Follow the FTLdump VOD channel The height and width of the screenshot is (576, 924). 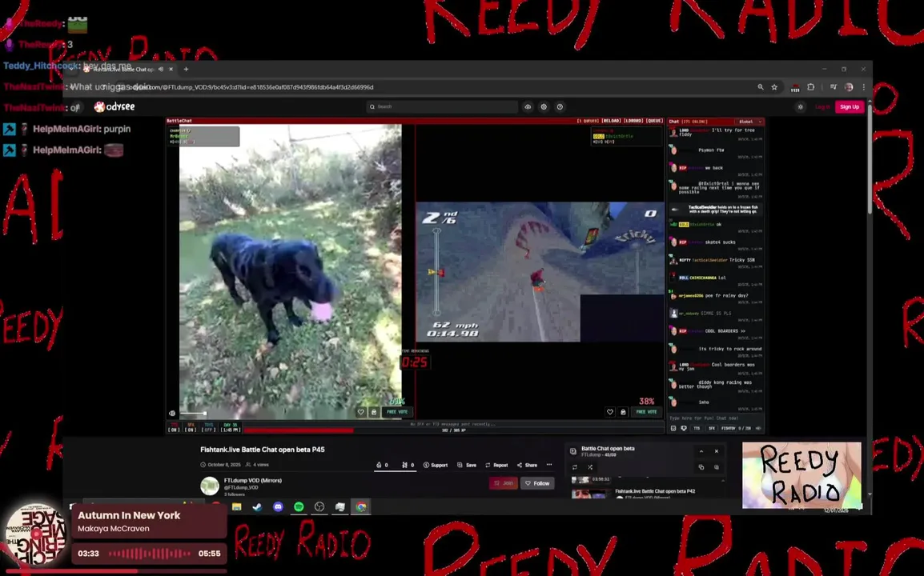pos(537,483)
